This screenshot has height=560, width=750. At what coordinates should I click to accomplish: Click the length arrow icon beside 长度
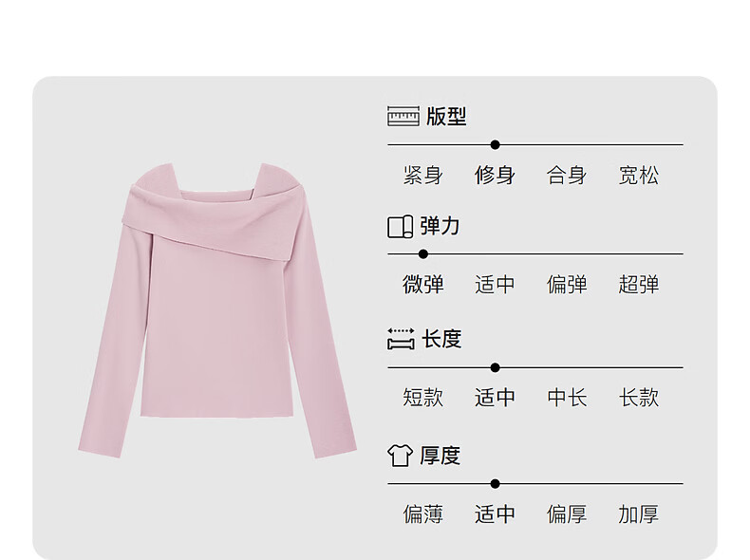[x=401, y=339]
